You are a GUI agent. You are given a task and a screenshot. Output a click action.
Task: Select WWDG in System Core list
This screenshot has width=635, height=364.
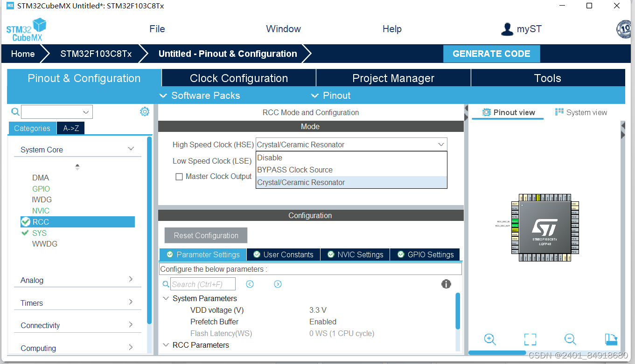(x=45, y=244)
